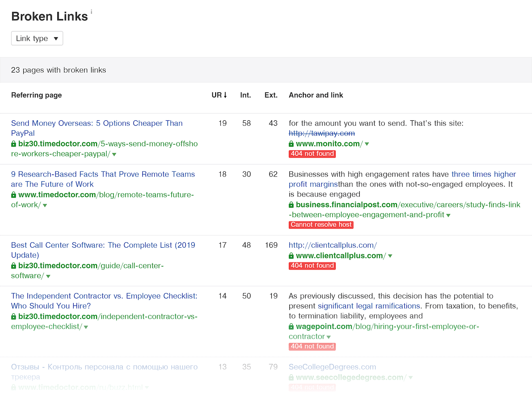Click the '23 pages with broken links' text
This screenshot has width=532, height=398.
point(59,70)
